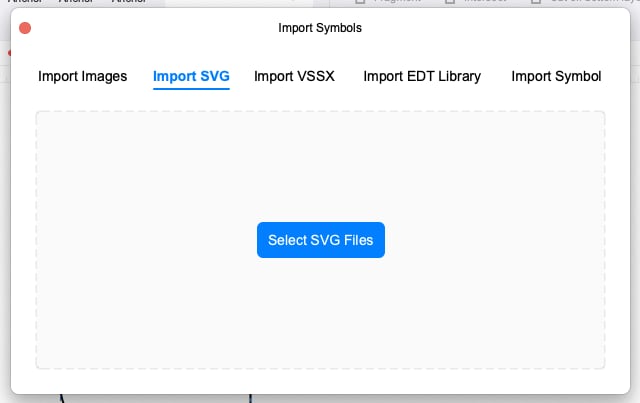Close the Import Symbols dialog
640x403 pixels.
[25, 28]
